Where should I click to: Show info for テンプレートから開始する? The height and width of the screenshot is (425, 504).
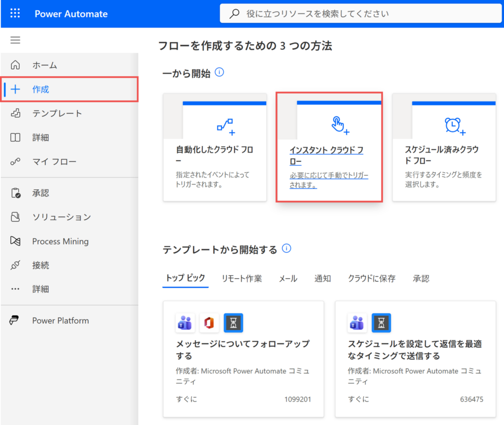tap(286, 248)
